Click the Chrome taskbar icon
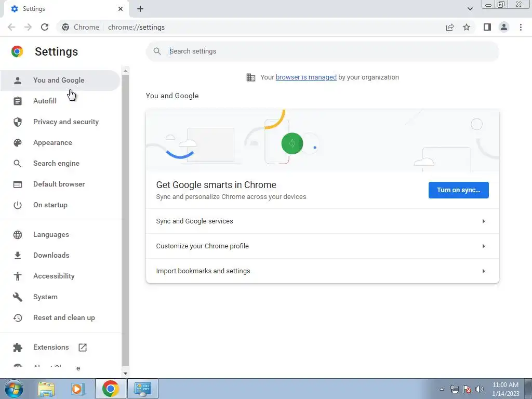The image size is (532, 399). click(x=111, y=389)
